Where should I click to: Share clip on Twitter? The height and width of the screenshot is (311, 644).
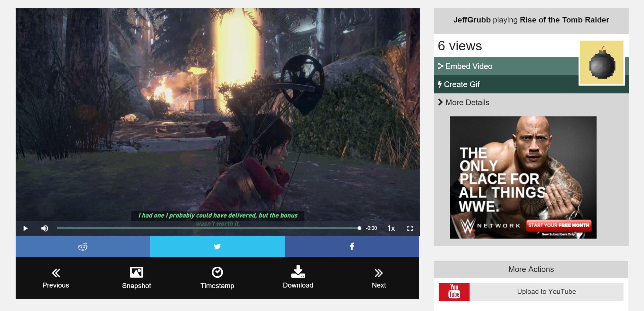(217, 246)
